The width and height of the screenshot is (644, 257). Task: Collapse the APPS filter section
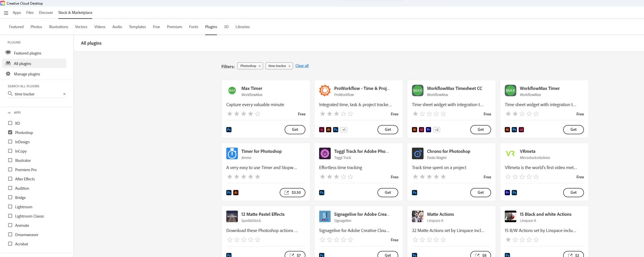(9, 113)
